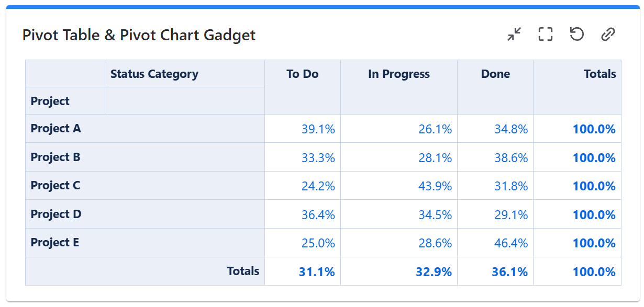Click the minimize gadget arrows icon
644x307 pixels.
click(515, 35)
